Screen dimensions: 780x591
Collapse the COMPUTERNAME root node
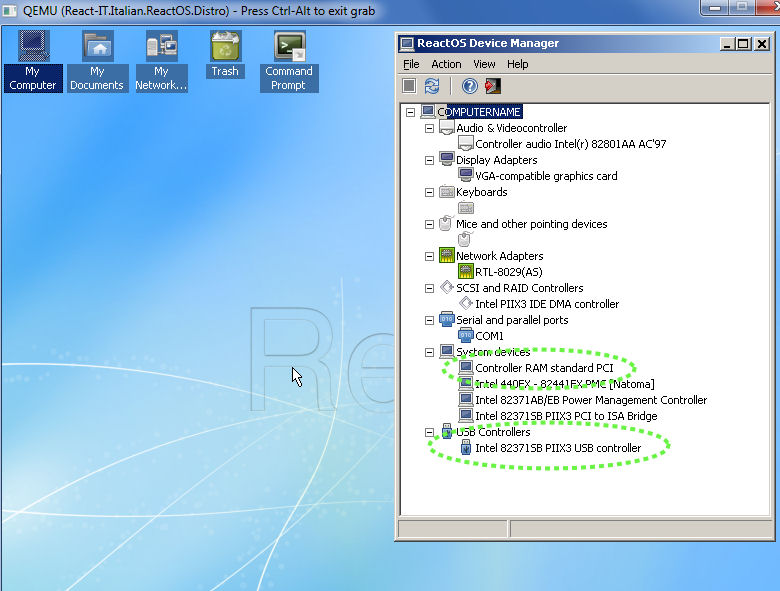[x=410, y=112]
